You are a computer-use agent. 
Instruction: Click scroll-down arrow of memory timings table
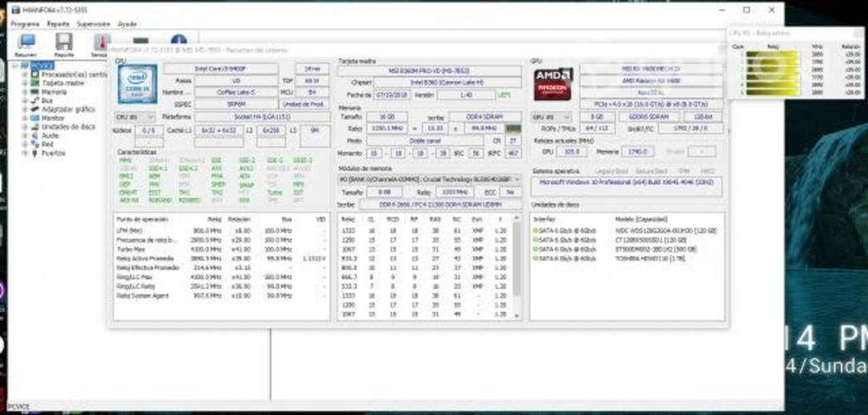coord(517,316)
